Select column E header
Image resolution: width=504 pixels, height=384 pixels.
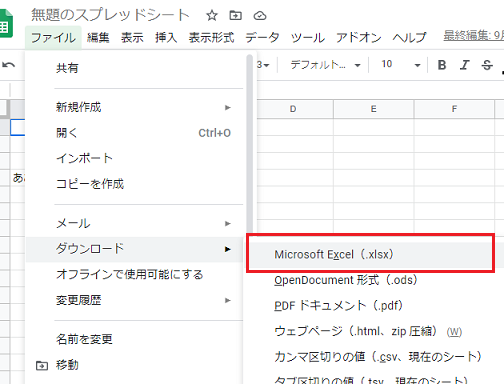pos(374,109)
